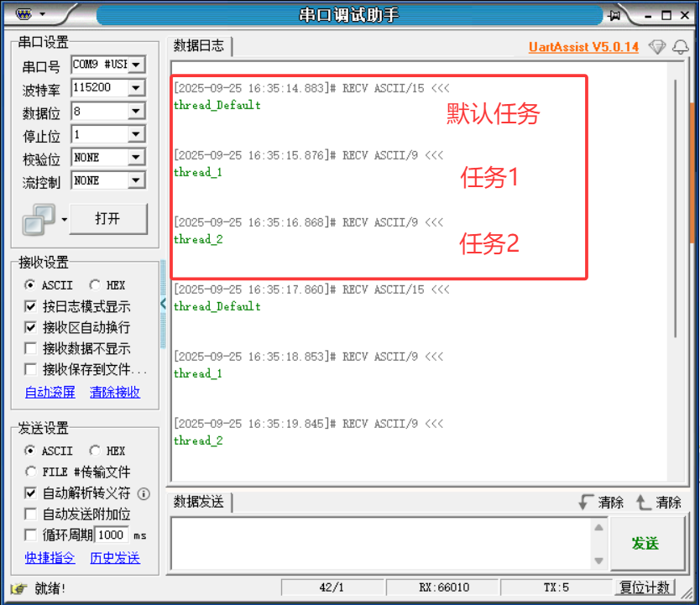Click the 循环周期 1000 ms input field
The image size is (700, 605).
pyautogui.click(x=112, y=535)
